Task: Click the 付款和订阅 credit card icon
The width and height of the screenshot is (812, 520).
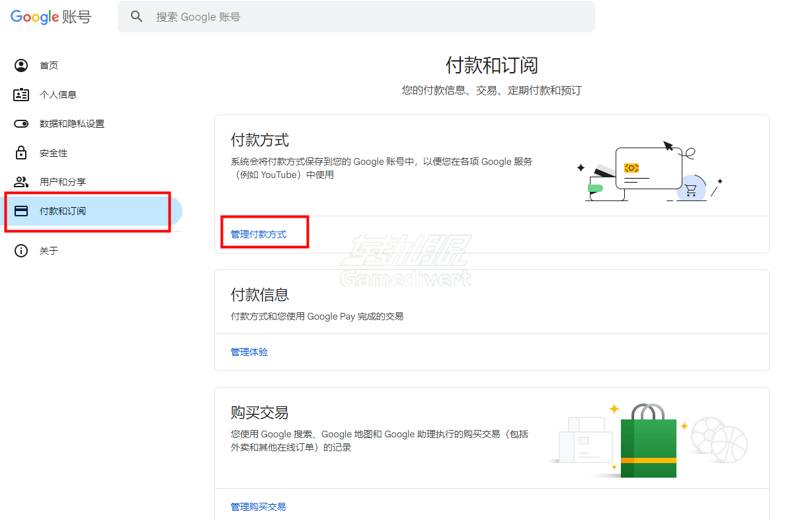Action: (x=21, y=211)
